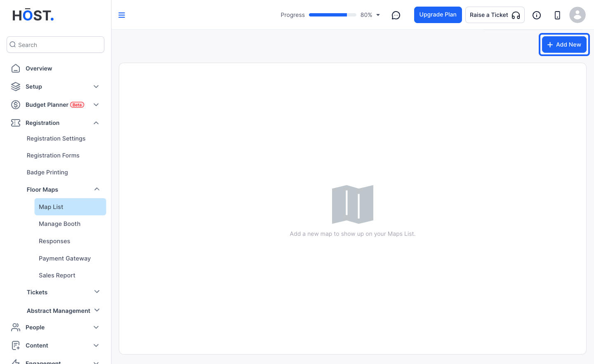The height and width of the screenshot is (364, 594).
Task: Click the Abstract Management label
Action: point(59,311)
